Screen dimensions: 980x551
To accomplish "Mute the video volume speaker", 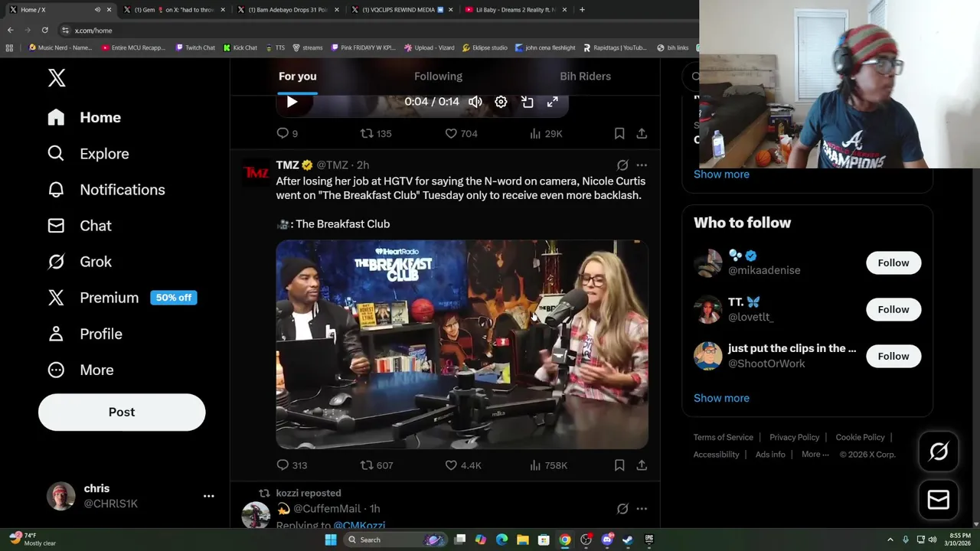I will 475,102.
